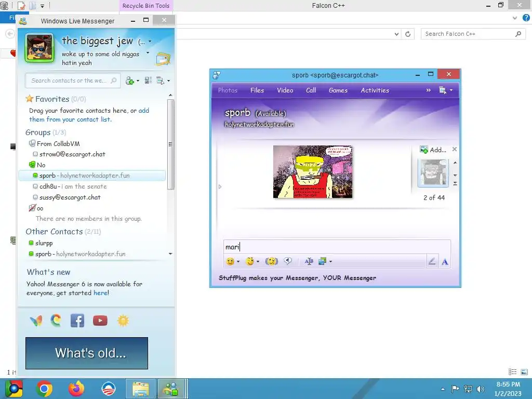The width and height of the screenshot is (532, 399).
Task: Open the Call menu in chat window
Action: pyautogui.click(x=311, y=90)
